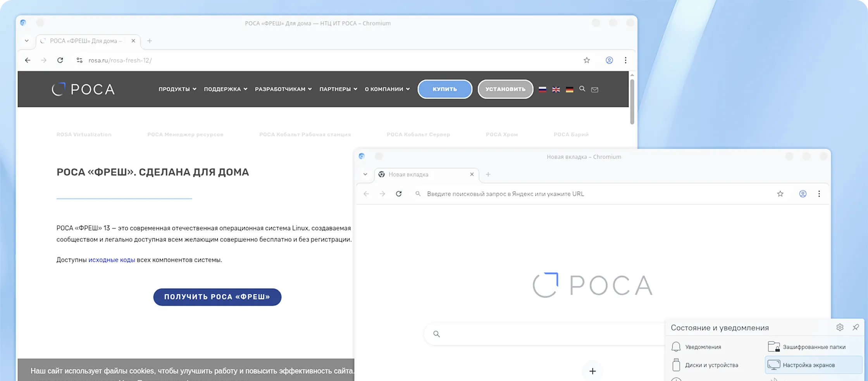Open profile icon in the rosa.ru window
The image size is (868, 381).
coord(609,60)
